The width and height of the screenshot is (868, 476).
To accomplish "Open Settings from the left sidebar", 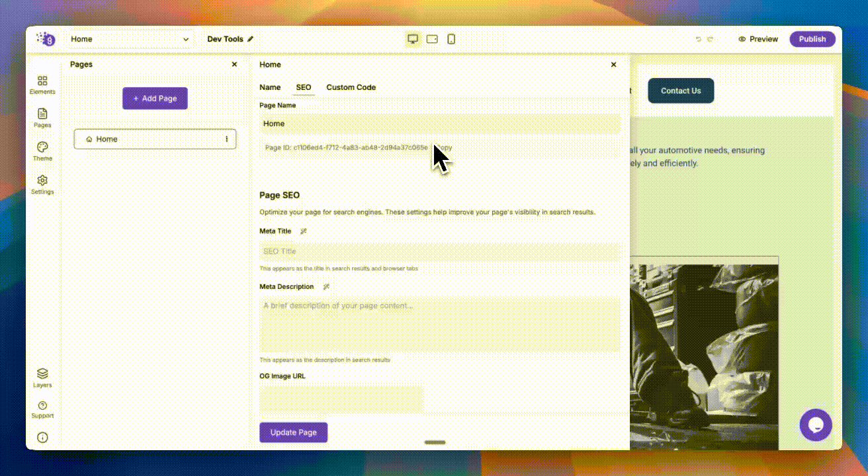I will coord(42,184).
